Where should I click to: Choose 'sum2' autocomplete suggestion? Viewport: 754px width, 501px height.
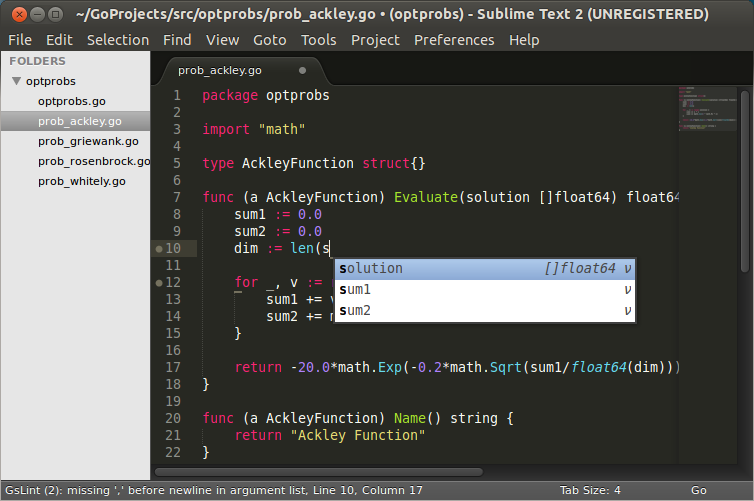pos(485,311)
